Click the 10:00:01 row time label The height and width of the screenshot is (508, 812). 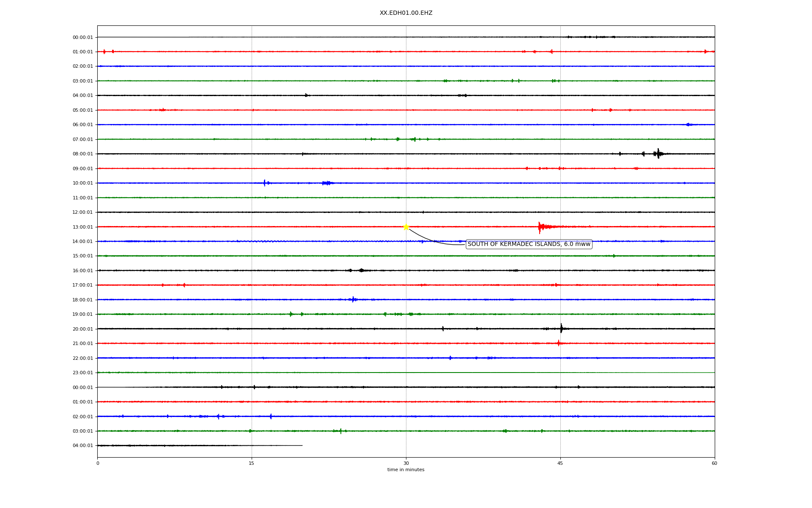(82, 183)
